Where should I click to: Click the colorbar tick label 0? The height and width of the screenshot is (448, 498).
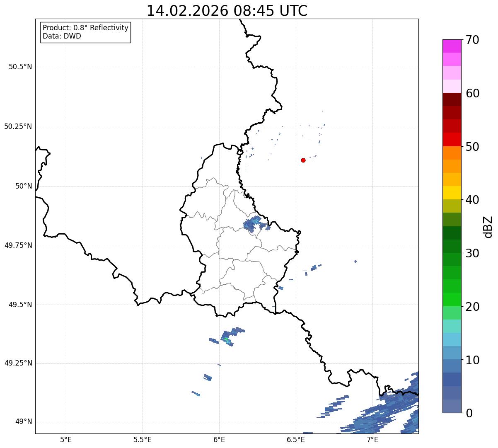coord(469,413)
